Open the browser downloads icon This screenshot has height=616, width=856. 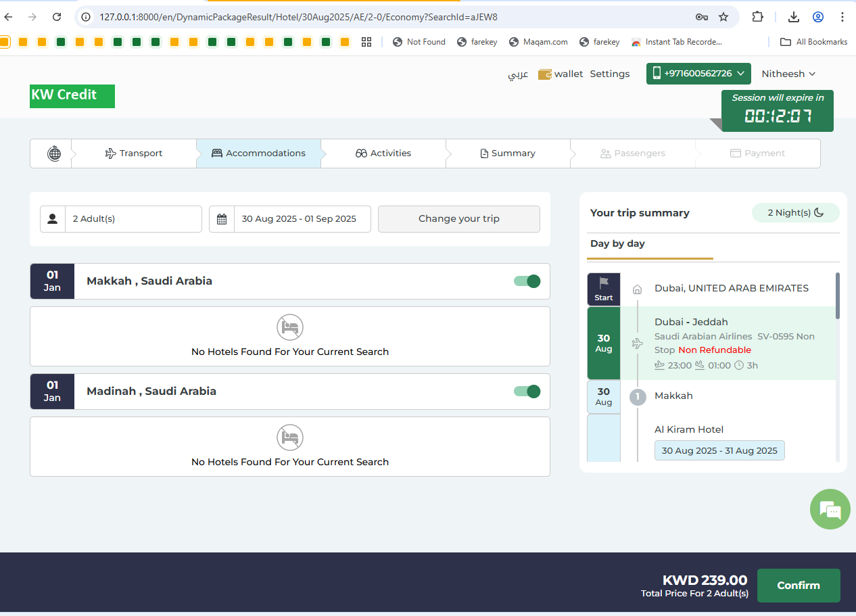pos(794,17)
